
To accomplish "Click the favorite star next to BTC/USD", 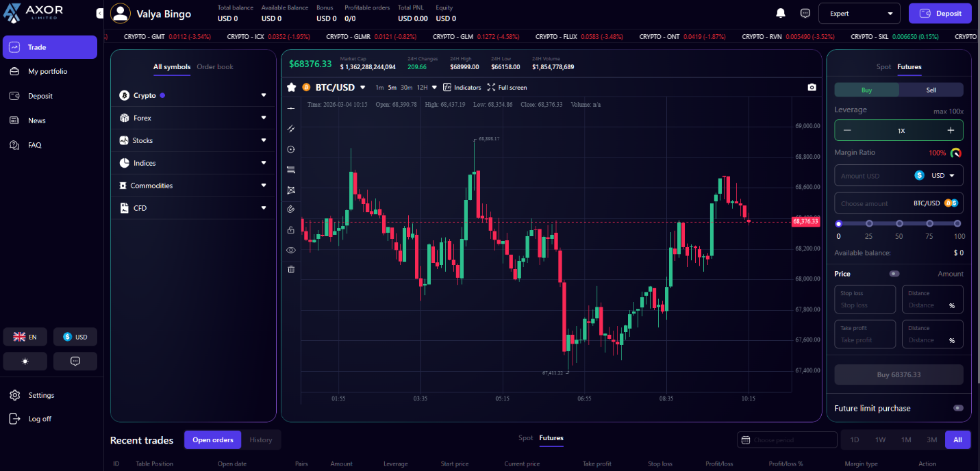I will click(x=291, y=87).
